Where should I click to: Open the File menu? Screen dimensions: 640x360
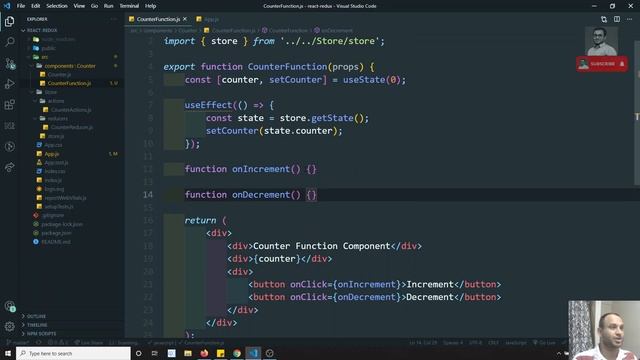pos(21,6)
